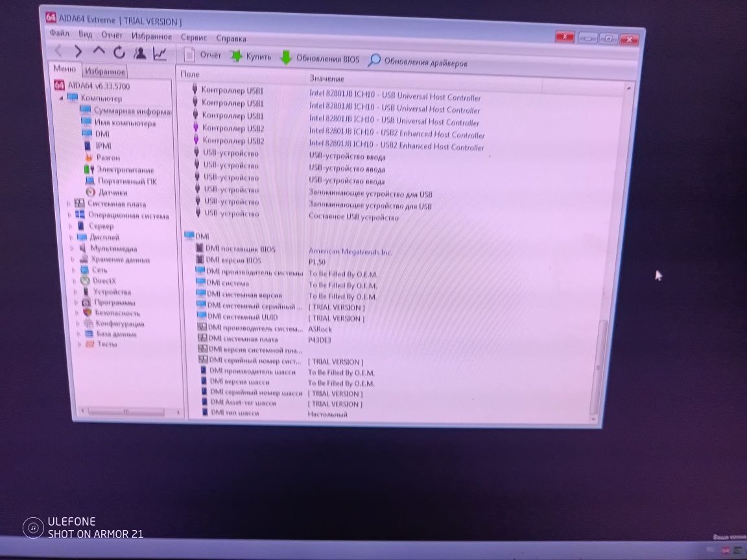Open the Сервис menu
This screenshot has width=747, height=560.
point(193,37)
